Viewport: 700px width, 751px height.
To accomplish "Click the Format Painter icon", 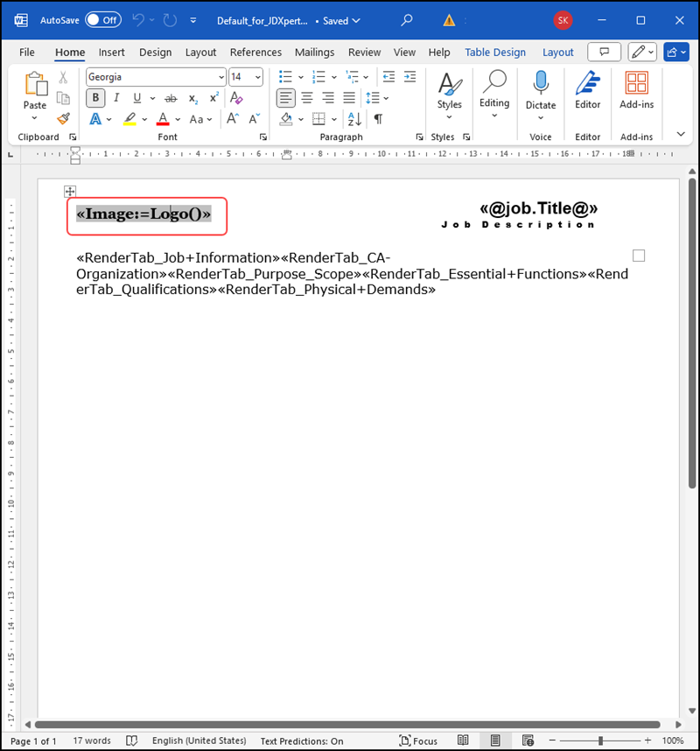I will tap(63, 119).
